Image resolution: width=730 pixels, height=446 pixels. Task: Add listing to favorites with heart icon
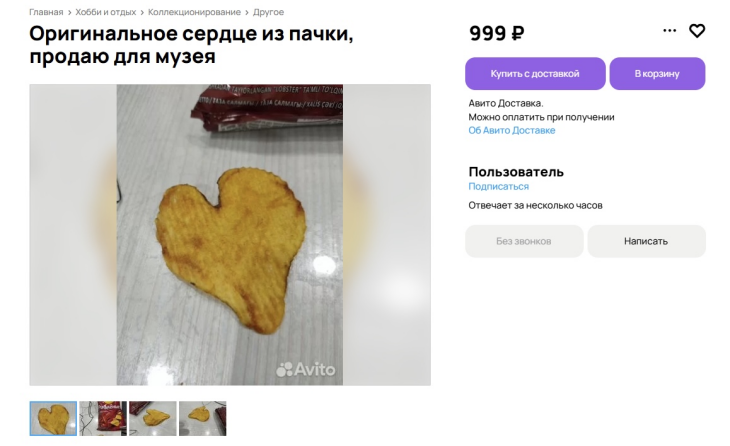(696, 31)
